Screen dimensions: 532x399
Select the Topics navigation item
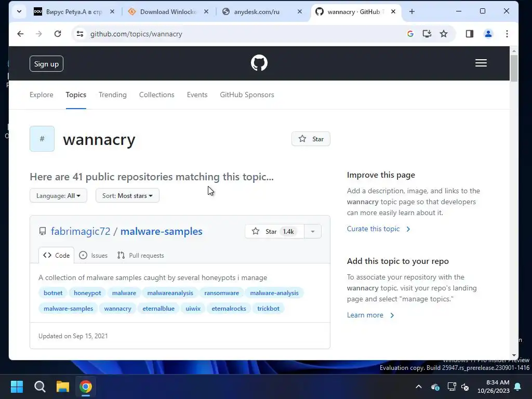point(76,95)
